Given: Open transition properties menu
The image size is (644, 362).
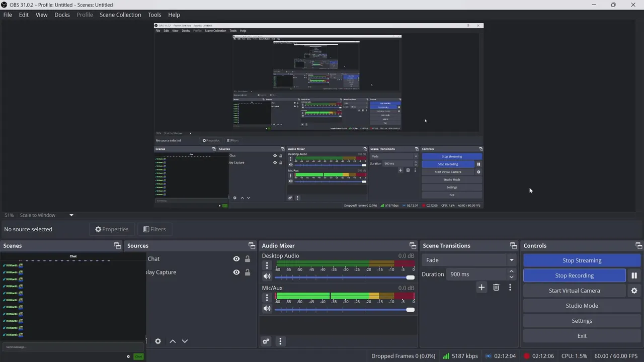Looking at the screenshot, I should 510,288.
